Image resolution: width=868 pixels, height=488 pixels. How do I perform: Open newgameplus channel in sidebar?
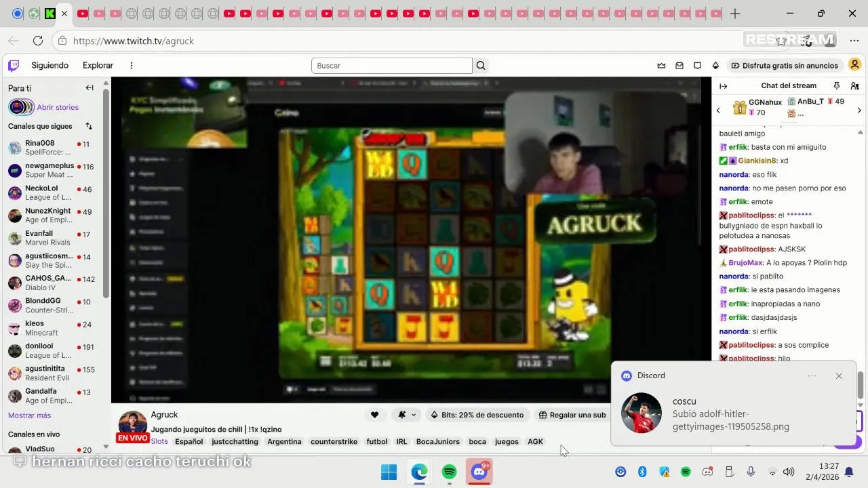pos(51,170)
